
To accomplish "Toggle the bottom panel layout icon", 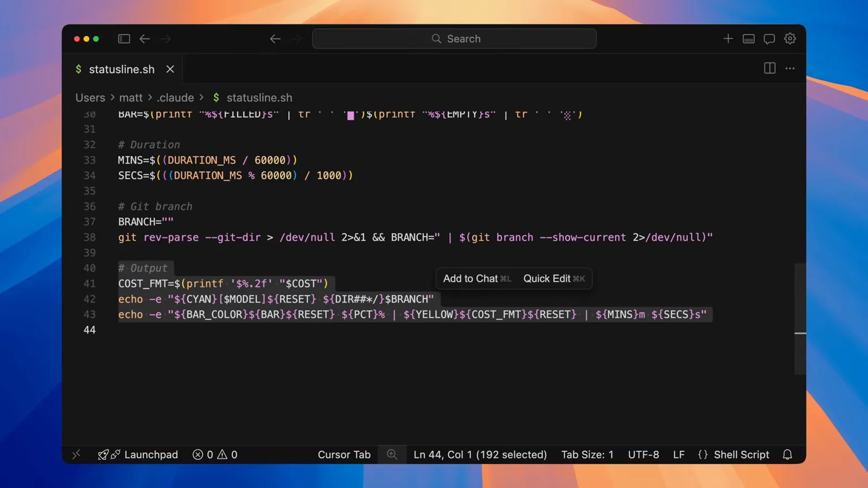I will tap(749, 38).
